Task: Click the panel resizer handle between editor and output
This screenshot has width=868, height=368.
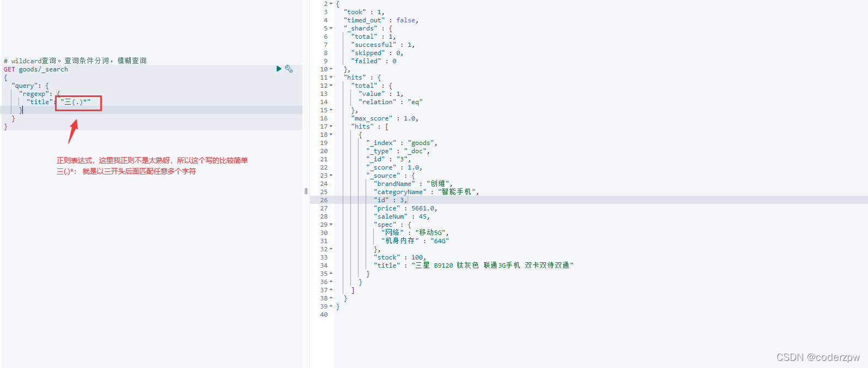Action: click(306, 191)
